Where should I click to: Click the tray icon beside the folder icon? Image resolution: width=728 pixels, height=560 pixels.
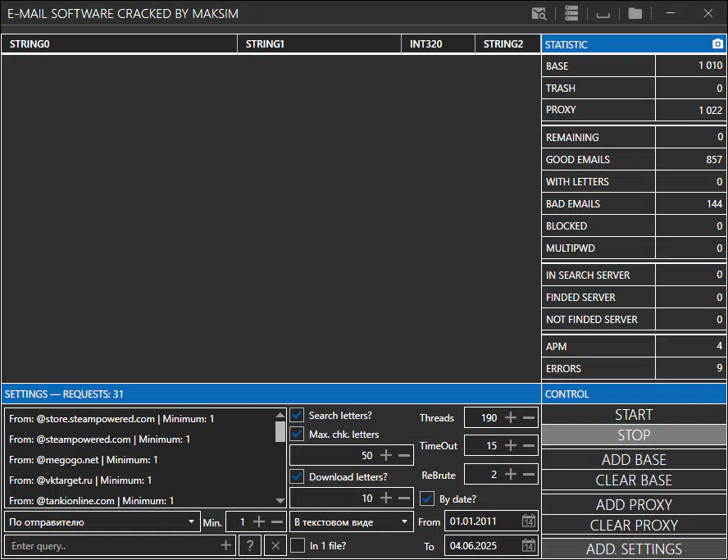603,15
